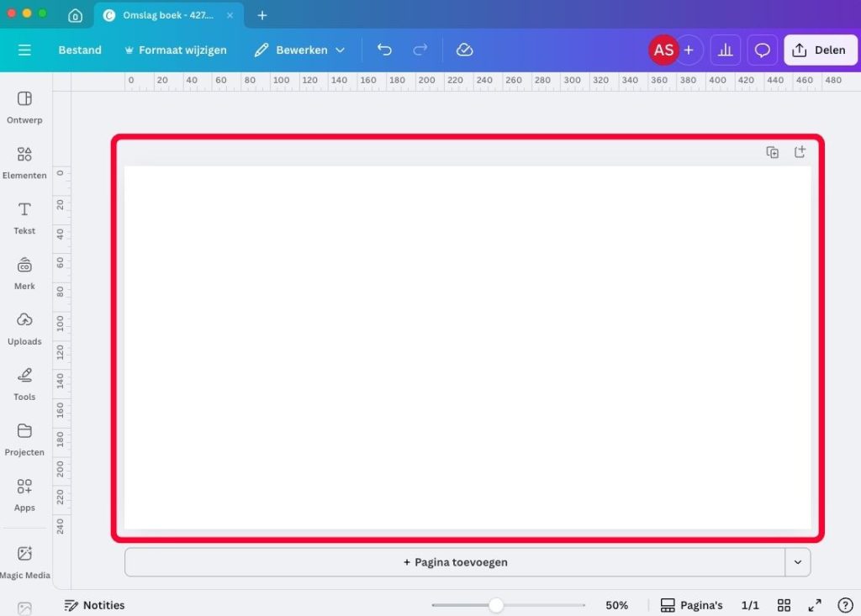
Task: Expand the arrow next to Pagina toevoegen
Action: [797, 562]
